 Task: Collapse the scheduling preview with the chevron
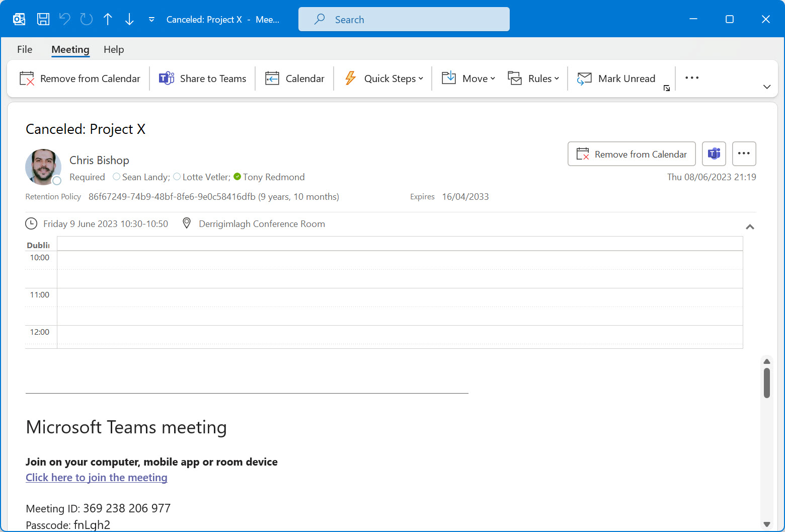pyautogui.click(x=750, y=226)
